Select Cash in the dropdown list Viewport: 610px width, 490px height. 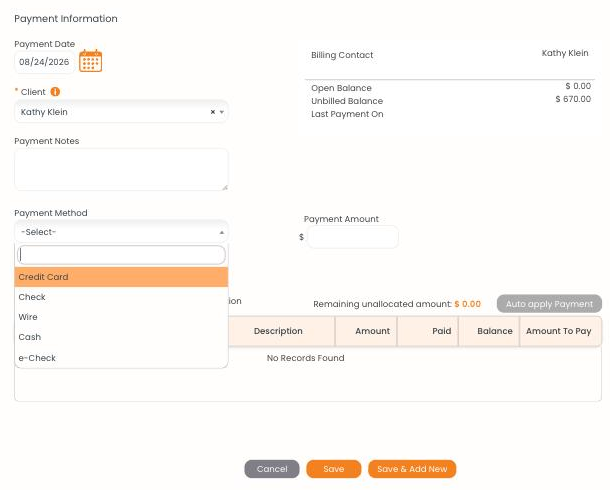(x=121, y=337)
